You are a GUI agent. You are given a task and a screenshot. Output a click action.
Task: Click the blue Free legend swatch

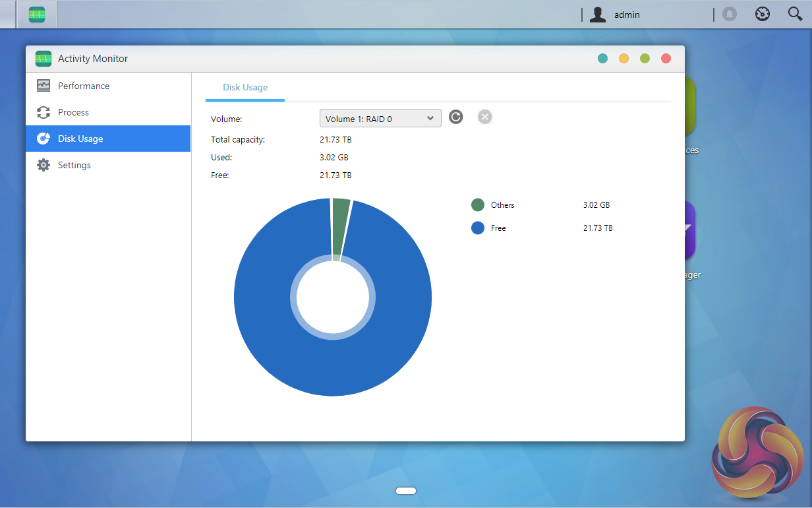[478, 228]
